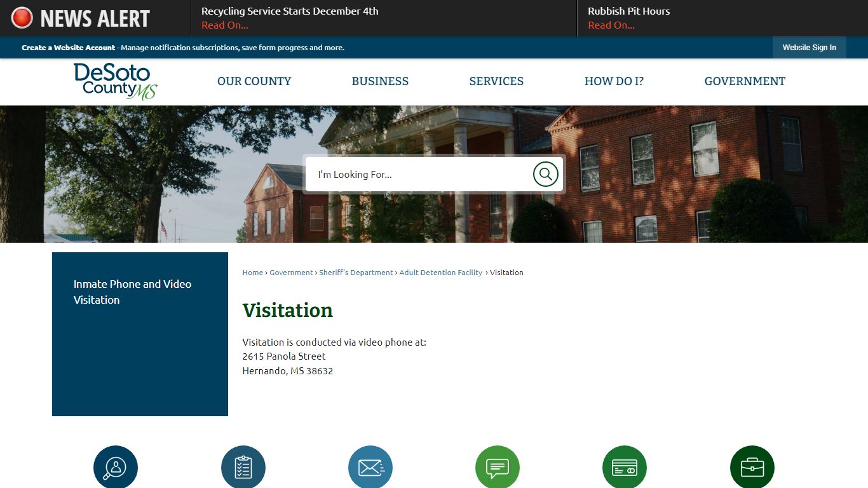Open the Business menu
The width and height of the screenshot is (868, 488).
[380, 81]
